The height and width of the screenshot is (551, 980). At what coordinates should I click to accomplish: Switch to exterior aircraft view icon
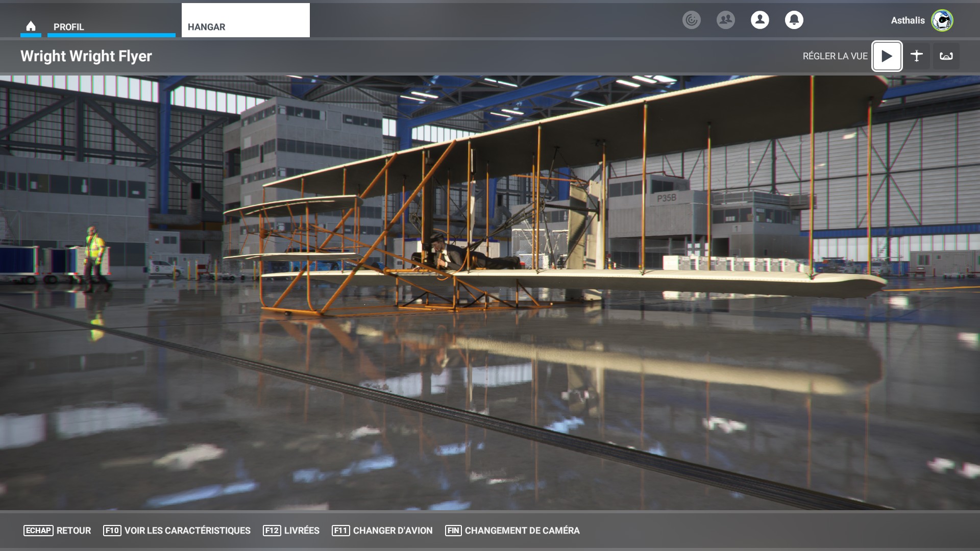(x=916, y=56)
